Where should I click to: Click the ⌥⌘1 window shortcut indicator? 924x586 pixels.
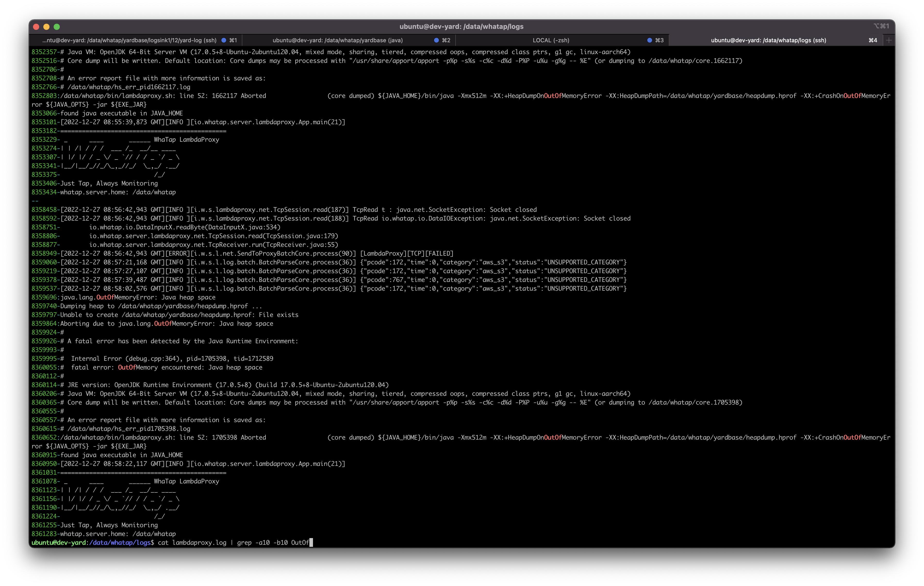881,26
